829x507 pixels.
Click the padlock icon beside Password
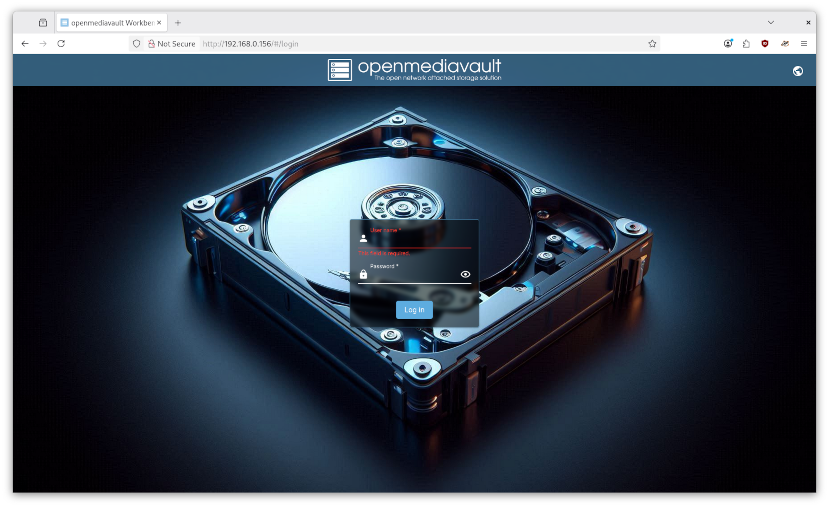click(363, 274)
